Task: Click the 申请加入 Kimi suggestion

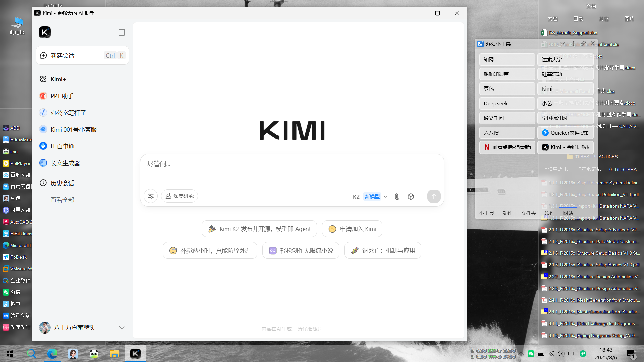Action: click(x=352, y=229)
